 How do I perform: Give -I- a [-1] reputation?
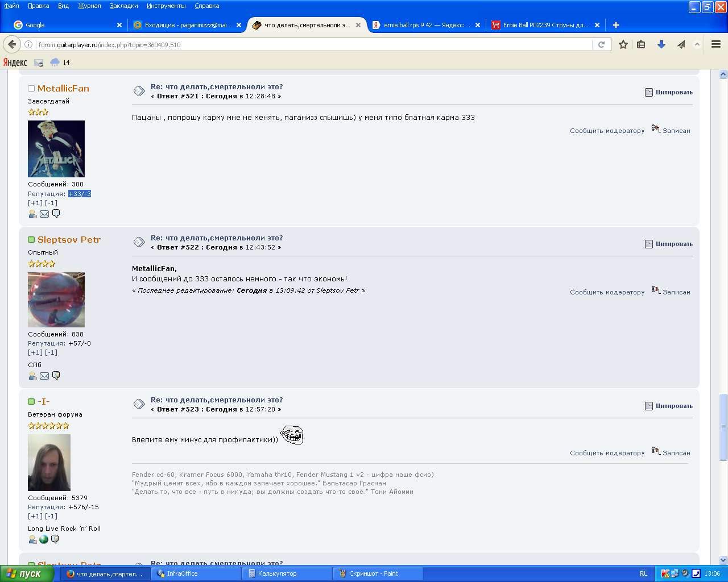51,516
